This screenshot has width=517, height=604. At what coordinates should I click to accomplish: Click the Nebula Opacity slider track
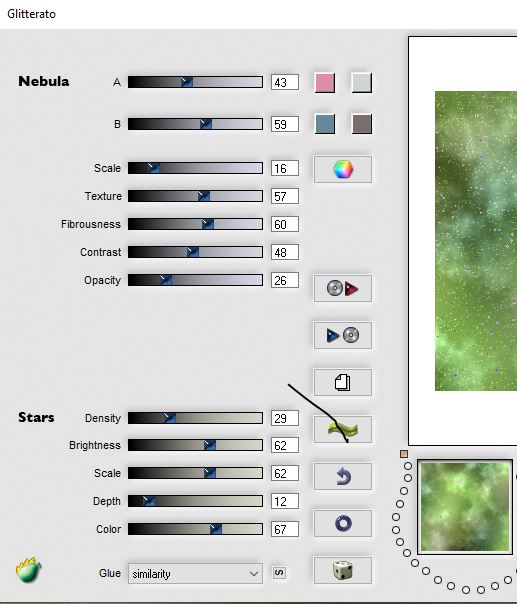pos(195,280)
